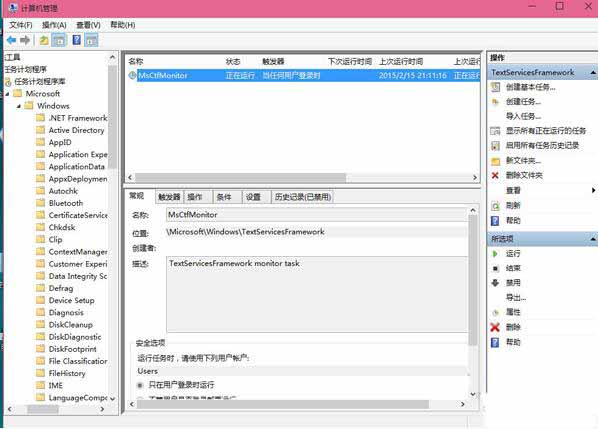Click the tree pane scroll-down arrow
This screenshot has width=598, height=429.
tap(112, 399)
